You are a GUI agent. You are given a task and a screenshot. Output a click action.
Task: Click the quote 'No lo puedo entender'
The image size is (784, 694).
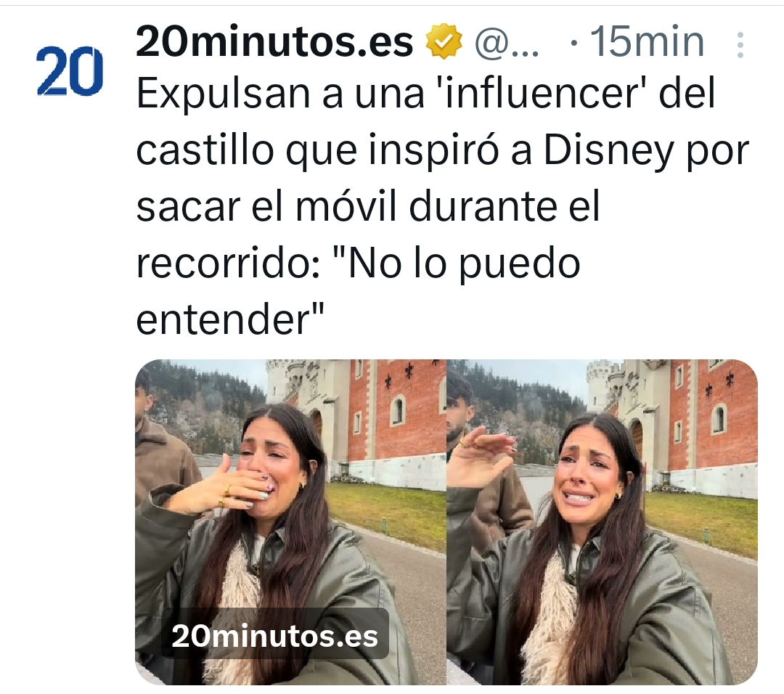(359, 292)
